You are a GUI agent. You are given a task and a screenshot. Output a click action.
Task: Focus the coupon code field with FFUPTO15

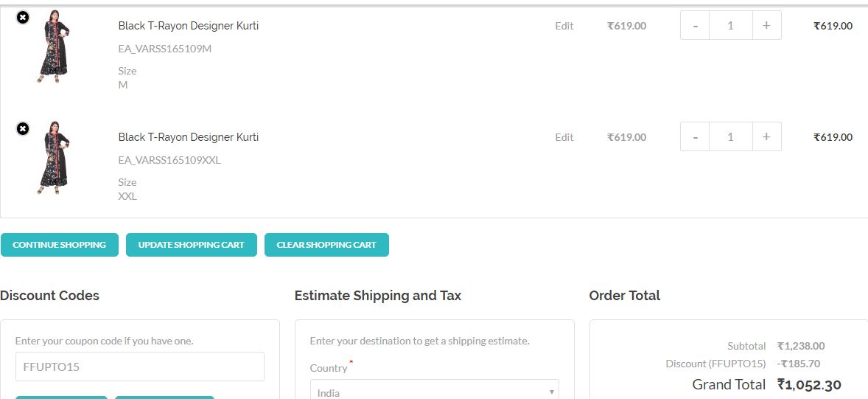pyautogui.click(x=139, y=367)
